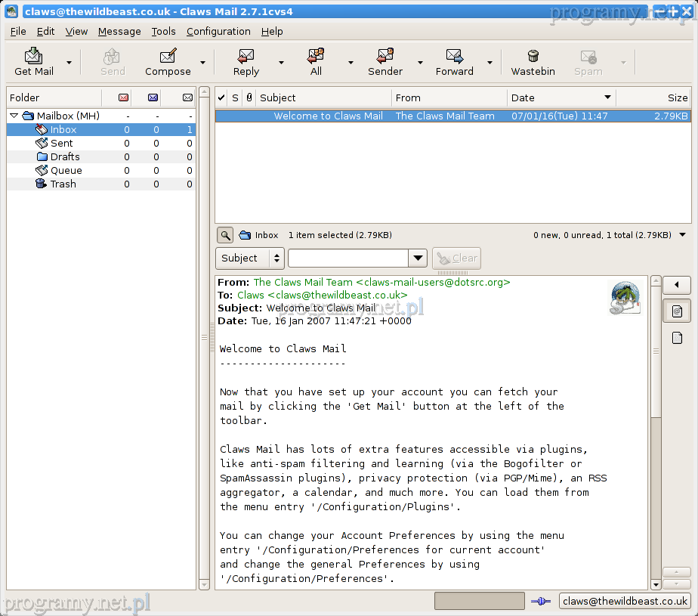Open the Configuration menu
The width and height of the screenshot is (698, 616).
coord(218,31)
